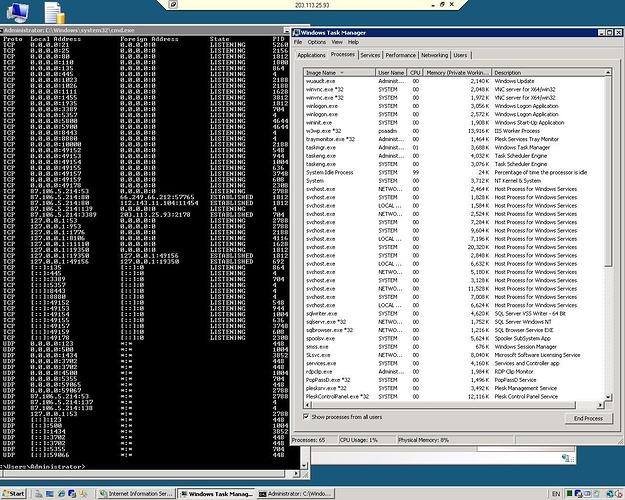This screenshot has height=500, width=625.
Task: Open Internet Explorer from the quick launch
Action: point(61,494)
